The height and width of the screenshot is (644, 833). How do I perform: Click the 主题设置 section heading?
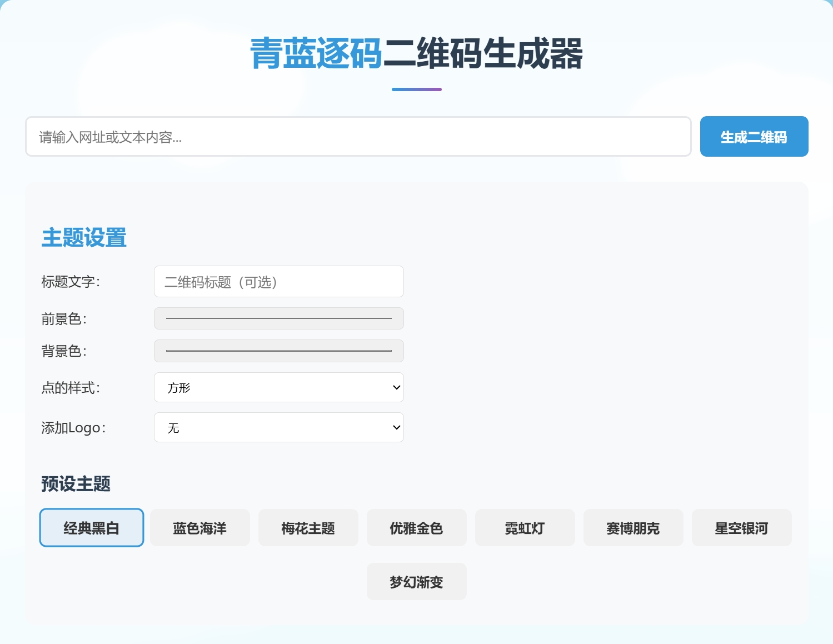pyautogui.click(x=84, y=237)
